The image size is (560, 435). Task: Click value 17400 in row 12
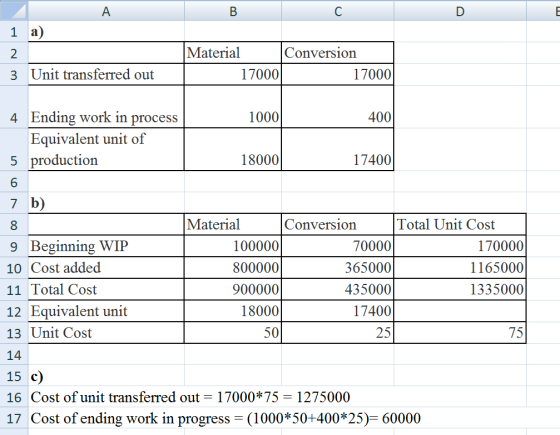coord(338,311)
